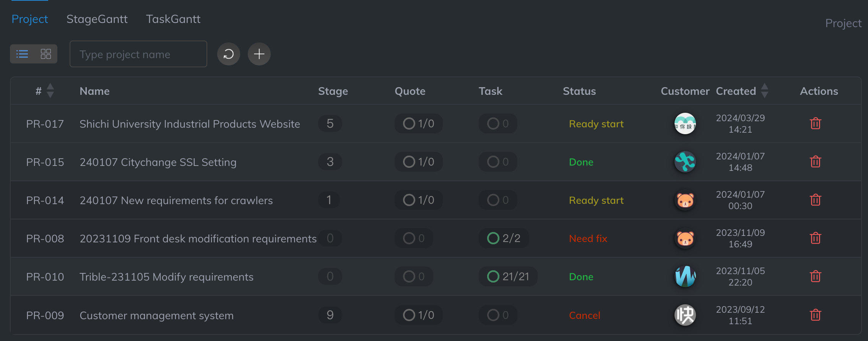The height and width of the screenshot is (341, 868).
Task: Click the 2/2 task progress badge
Action: point(504,238)
